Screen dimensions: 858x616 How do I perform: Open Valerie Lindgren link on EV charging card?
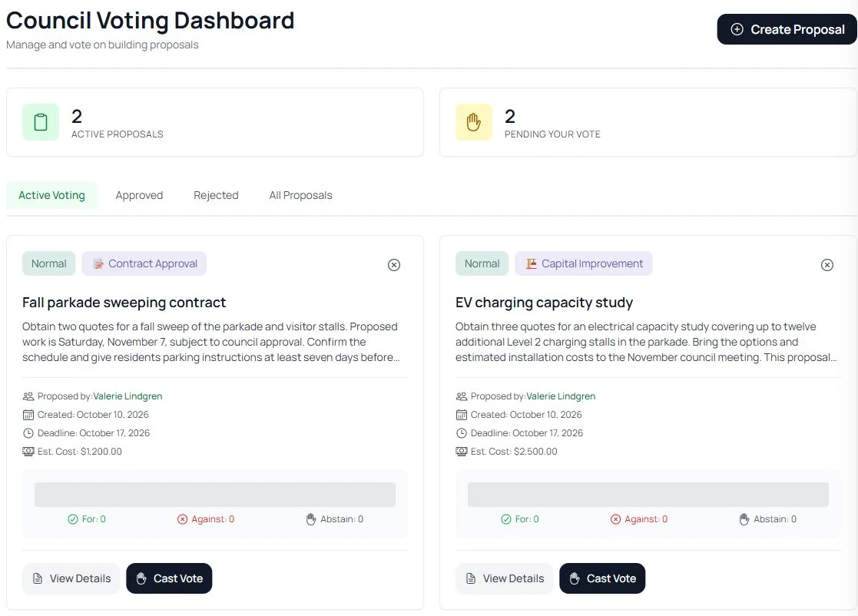tap(561, 396)
